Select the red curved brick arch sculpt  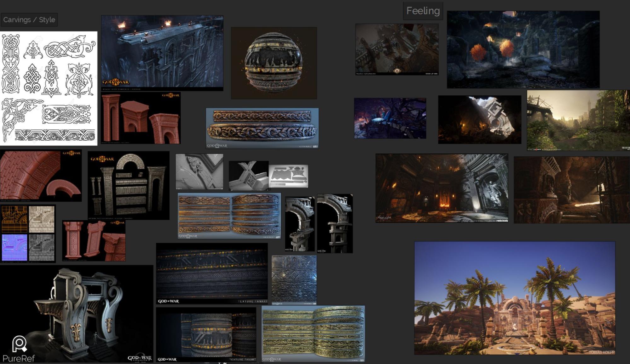click(41, 175)
